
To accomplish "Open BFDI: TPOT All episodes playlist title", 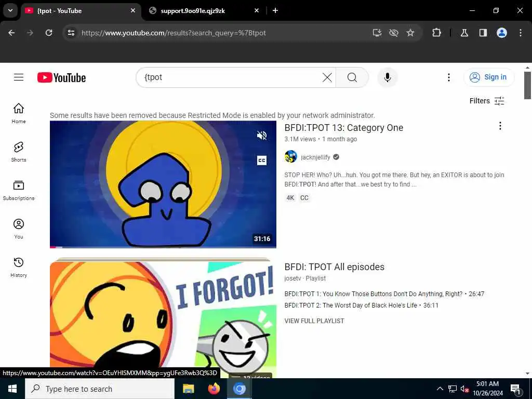I will pyautogui.click(x=334, y=267).
